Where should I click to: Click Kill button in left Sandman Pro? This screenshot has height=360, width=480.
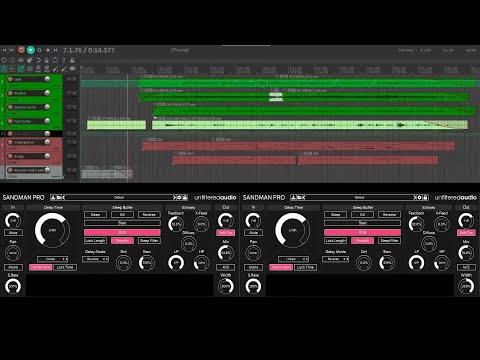point(122,214)
